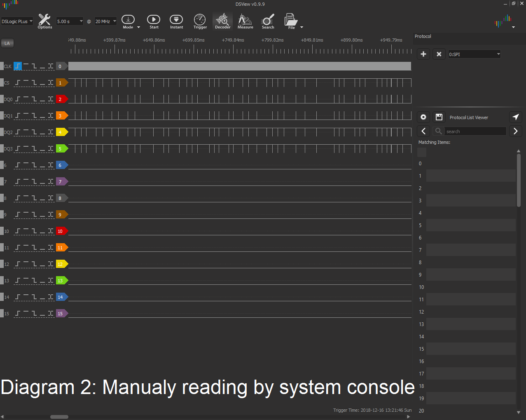The width and height of the screenshot is (526, 420).
Task: Expand the Mode dropdown arrow
Action: [138, 27]
